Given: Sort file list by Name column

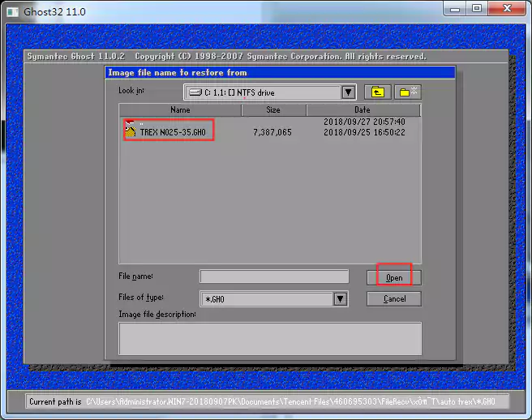Looking at the screenshot, I should (x=180, y=109).
